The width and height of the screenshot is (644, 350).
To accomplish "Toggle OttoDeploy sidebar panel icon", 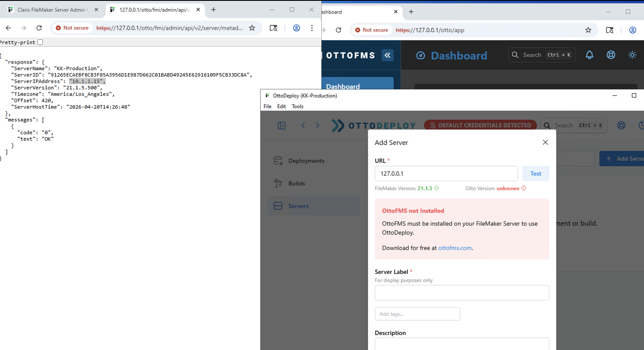I will (x=281, y=126).
